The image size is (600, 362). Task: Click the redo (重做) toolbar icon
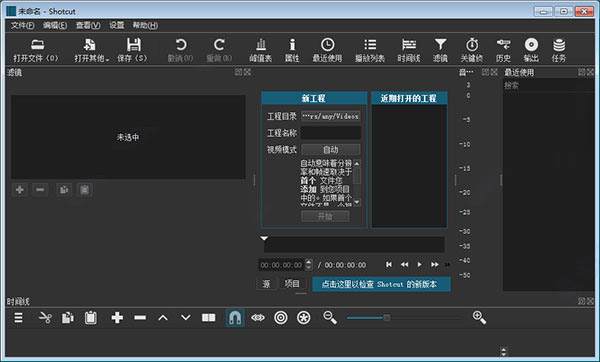219,51
